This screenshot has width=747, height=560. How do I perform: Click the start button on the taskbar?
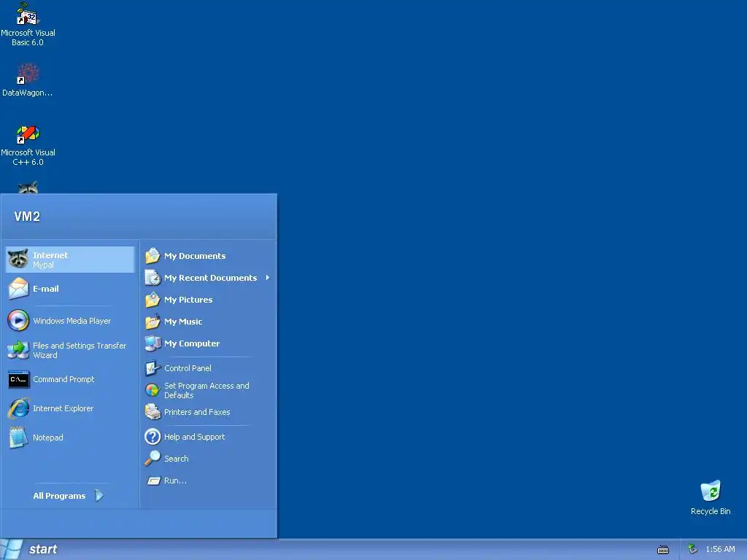(x=31, y=550)
